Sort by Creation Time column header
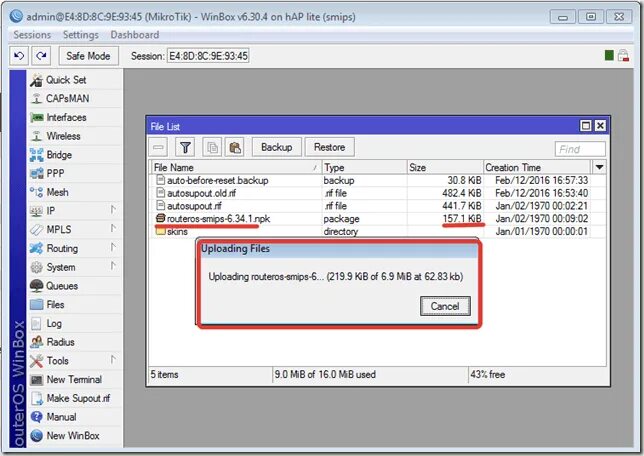The height and width of the screenshot is (456, 644). [x=537, y=168]
